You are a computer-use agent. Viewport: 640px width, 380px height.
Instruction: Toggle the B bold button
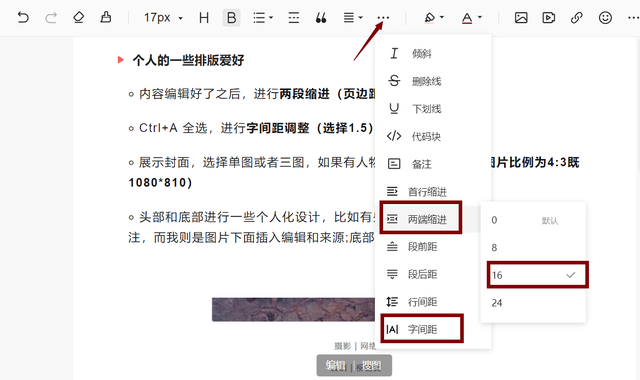coord(231,18)
